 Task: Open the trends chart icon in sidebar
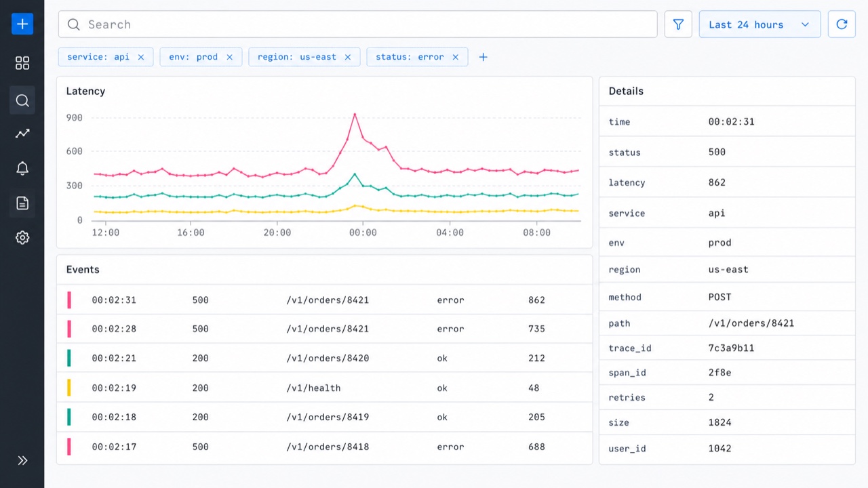(x=22, y=134)
